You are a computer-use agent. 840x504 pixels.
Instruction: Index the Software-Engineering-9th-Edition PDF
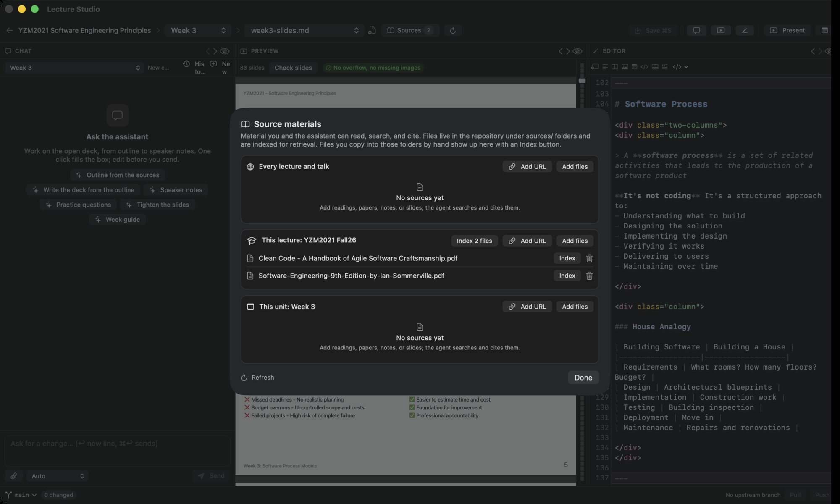pos(567,276)
